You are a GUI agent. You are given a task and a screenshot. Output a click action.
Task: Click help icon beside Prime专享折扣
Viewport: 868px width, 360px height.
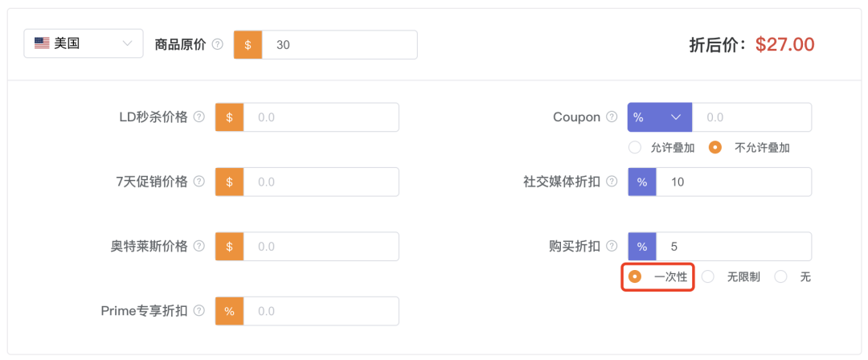click(199, 310)
